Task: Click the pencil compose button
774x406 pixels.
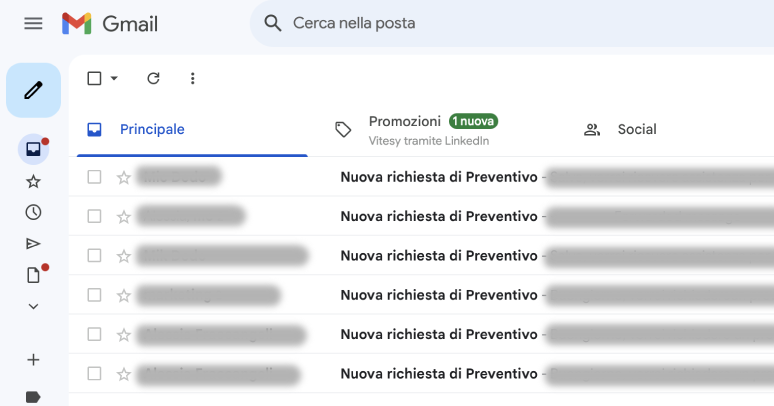Action: tap(34, 90)
